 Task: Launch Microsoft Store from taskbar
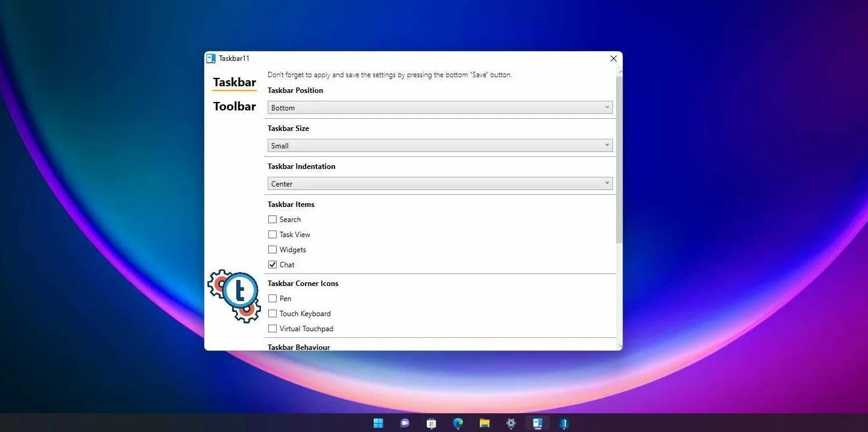pos(431,424)
